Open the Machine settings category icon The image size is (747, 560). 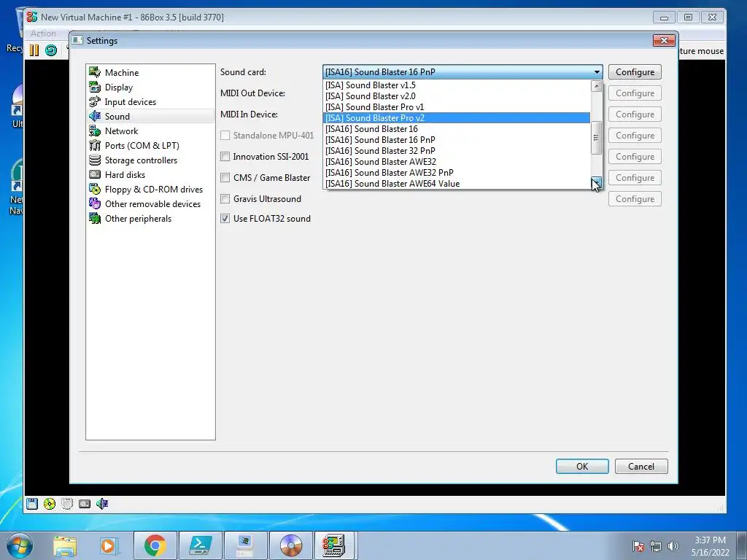[x=95, y=72]
